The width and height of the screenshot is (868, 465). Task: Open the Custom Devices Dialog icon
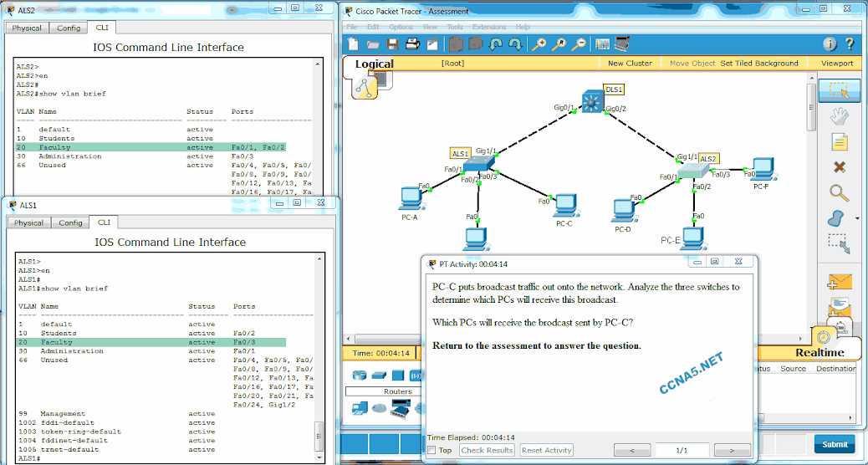(622, 43)
